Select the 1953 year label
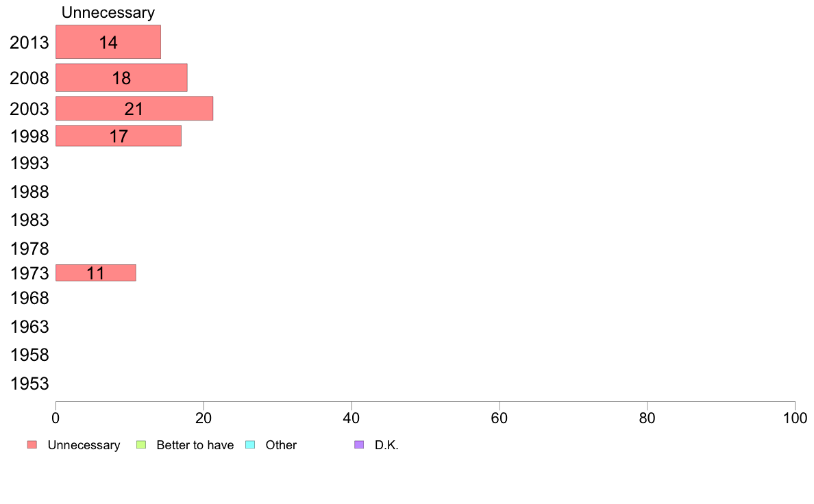The image size is (814, 504). point(29,383)
